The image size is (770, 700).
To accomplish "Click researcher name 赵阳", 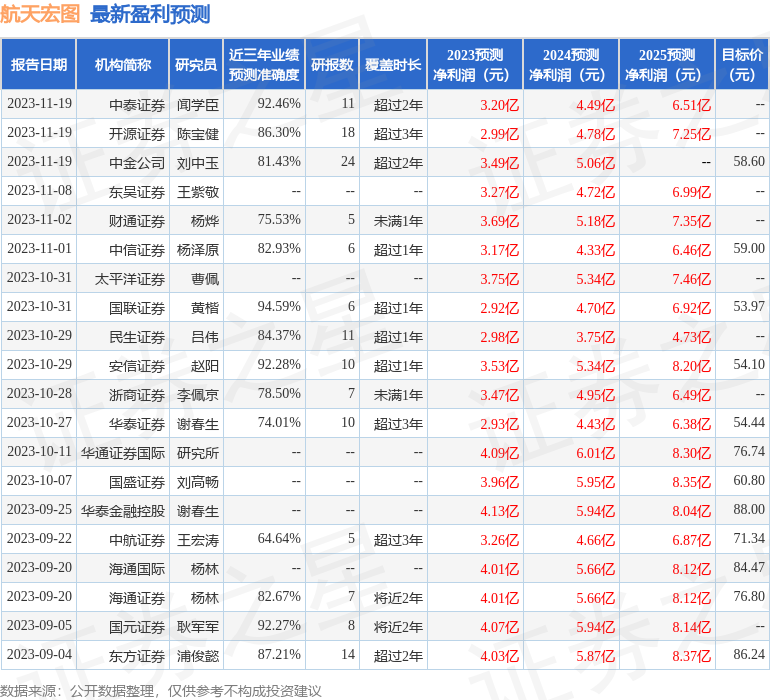I will tap(205, 365).
